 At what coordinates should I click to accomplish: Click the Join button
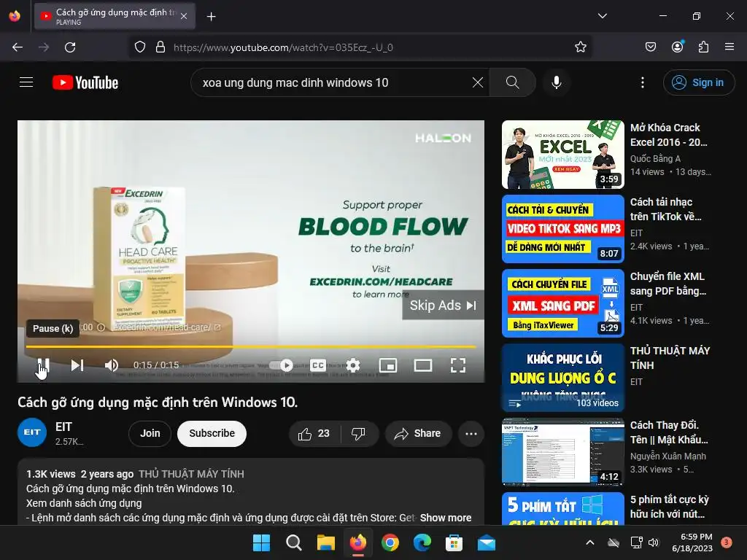(150, 433)
